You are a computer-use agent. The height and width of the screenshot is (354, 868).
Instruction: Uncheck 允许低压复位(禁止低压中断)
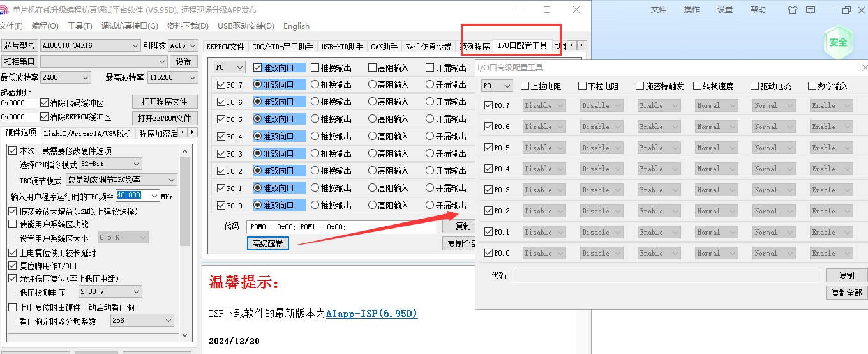[13, 279]
